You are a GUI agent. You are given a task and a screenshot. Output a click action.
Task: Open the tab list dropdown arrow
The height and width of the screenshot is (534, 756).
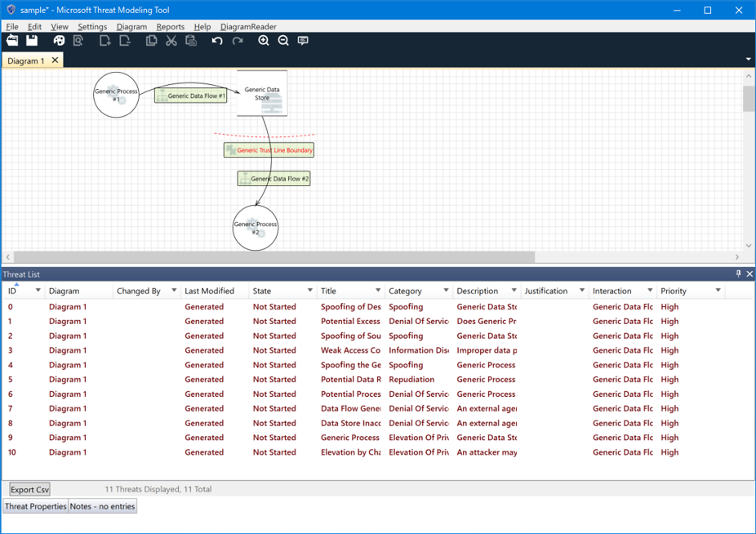749,60
